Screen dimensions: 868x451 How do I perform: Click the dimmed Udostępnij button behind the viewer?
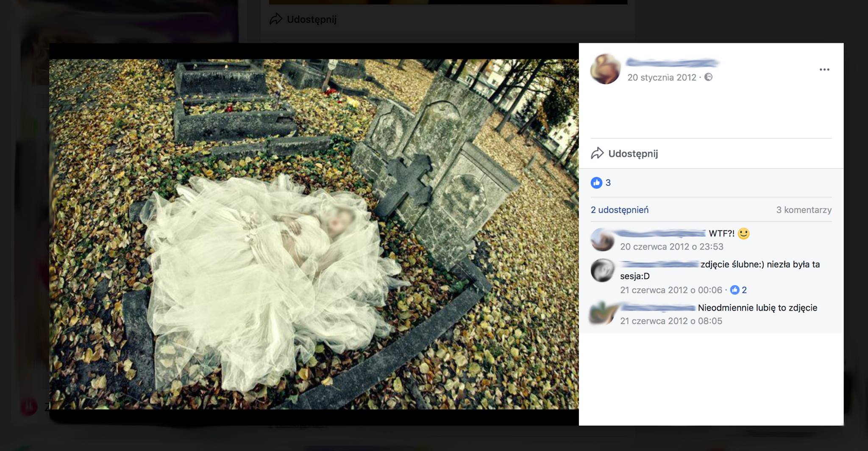pyautogui.click(x=303, y=20)
